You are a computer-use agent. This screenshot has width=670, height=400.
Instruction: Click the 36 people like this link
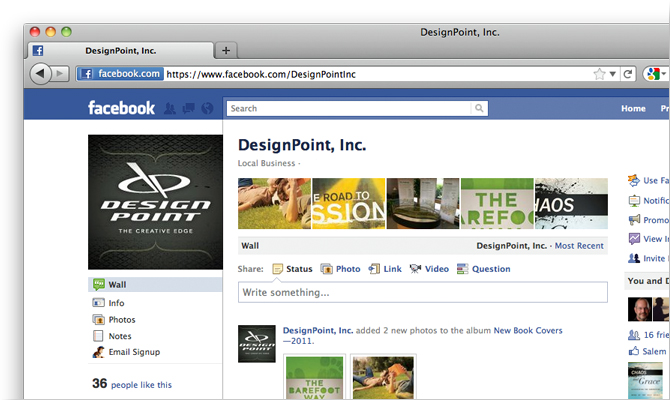click(132, 384)
